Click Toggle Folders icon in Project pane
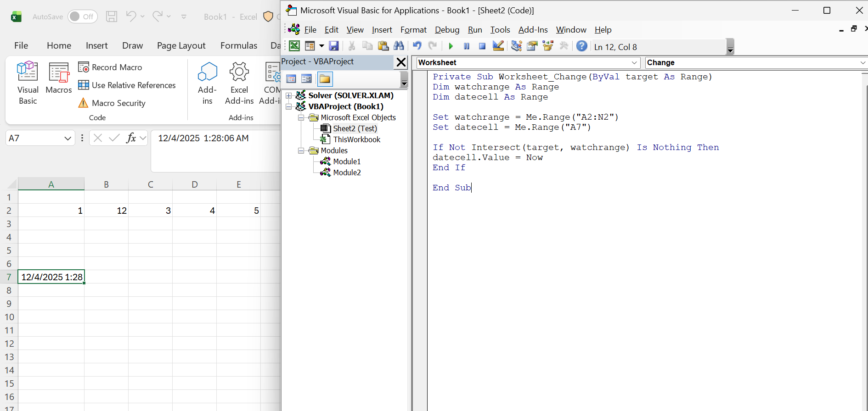The image size is (868, 411). (325, 79)
